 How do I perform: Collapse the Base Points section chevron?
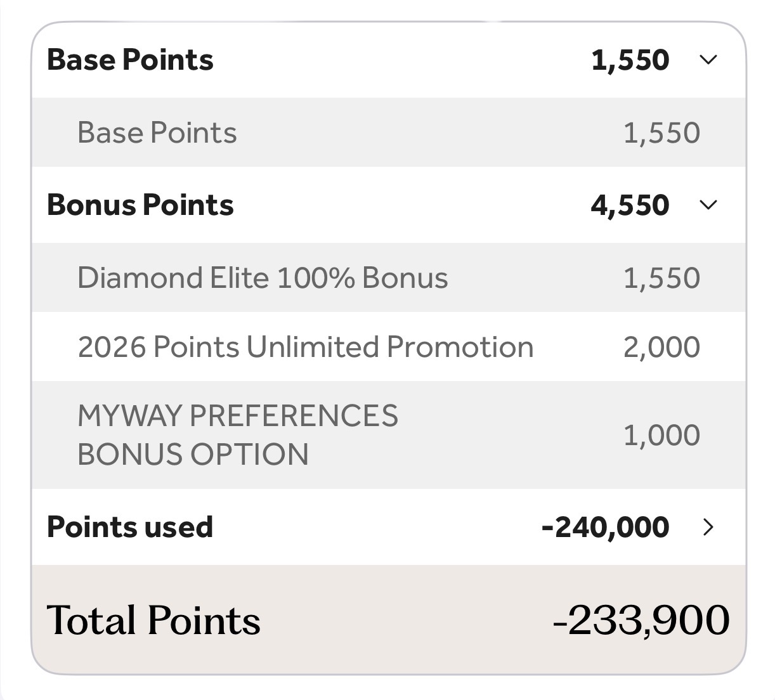pyautogui.click(x=708, y=60)
